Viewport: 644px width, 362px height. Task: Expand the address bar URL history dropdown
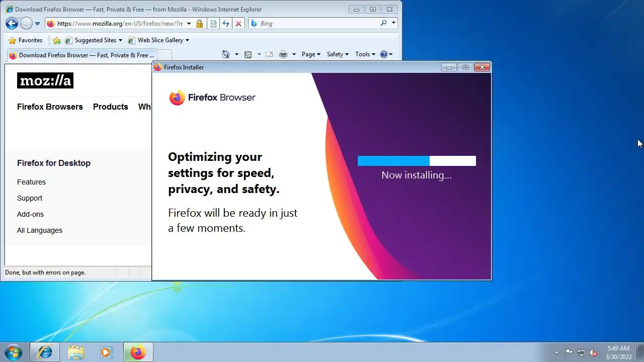click(x=189, y=23)
